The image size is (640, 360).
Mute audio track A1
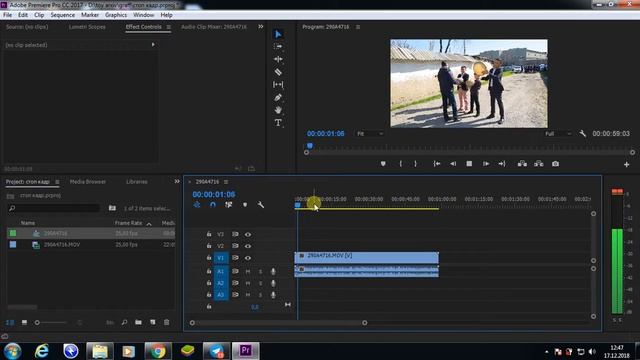pyautogui.click(x=248, y=271)
